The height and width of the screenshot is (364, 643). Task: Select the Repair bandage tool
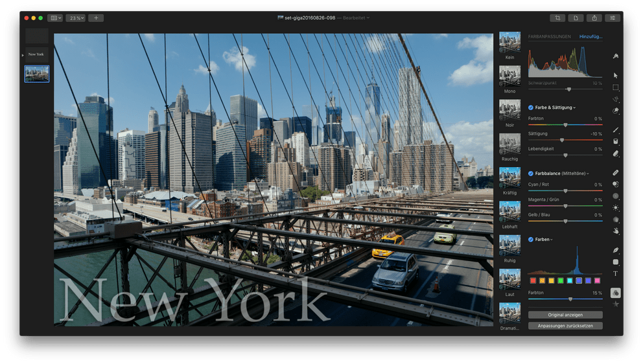[616, 172]
